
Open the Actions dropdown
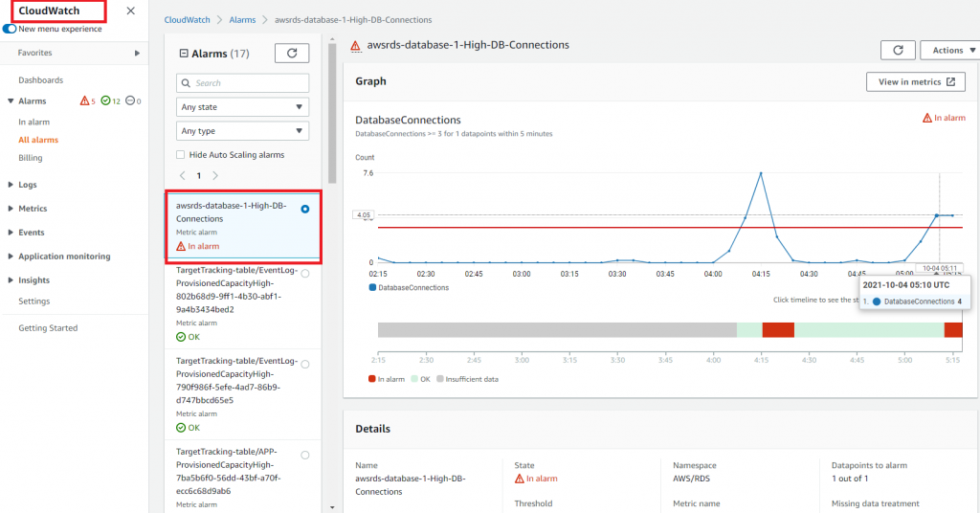(950, 50)
